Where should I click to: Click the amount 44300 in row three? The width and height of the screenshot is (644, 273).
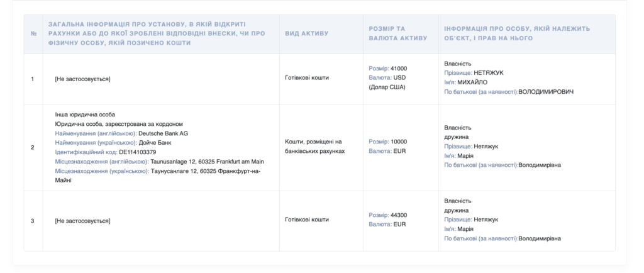tap(399, 215)
